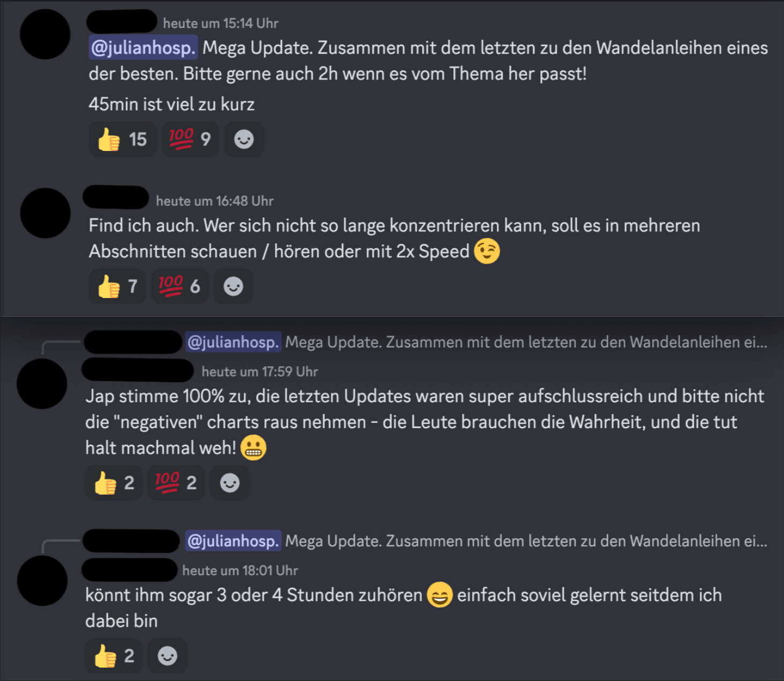Toggle thumbs-up reaction with 15 votes
Viewport: 784px width, 681px height.
[x=122, y=140]
